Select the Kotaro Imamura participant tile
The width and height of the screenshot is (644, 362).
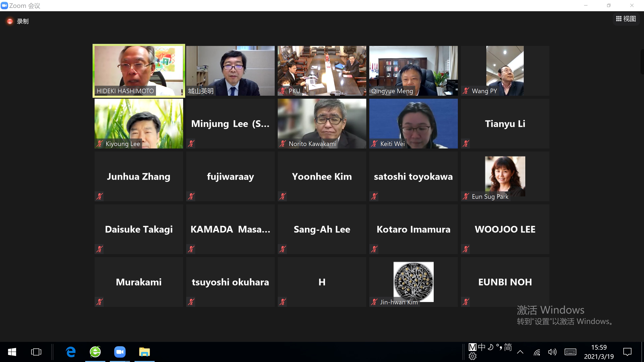click(413, 229)
